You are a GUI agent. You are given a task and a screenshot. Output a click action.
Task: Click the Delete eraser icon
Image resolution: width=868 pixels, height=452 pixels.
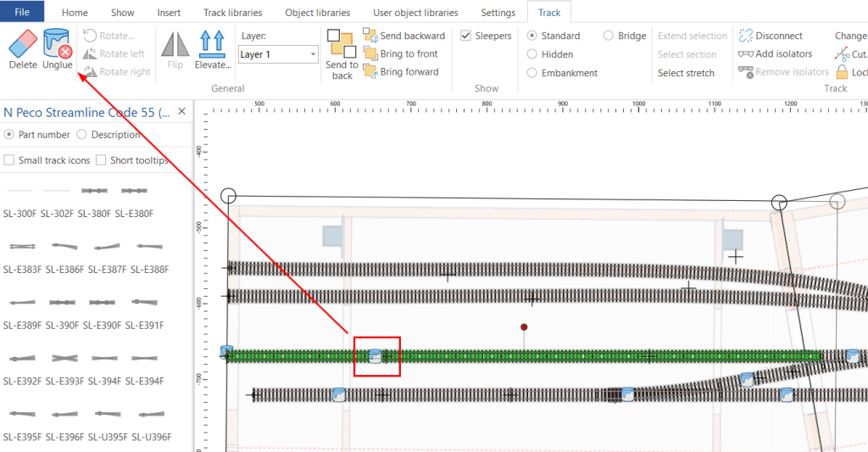23,42
